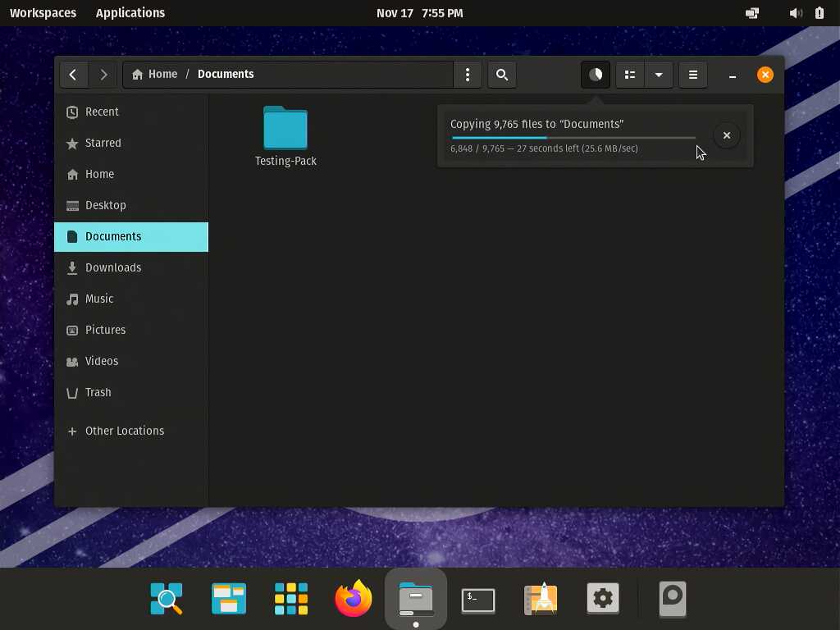
Task: Open the Applications menu
Action: pyautogui.click(x=130, y=13)
